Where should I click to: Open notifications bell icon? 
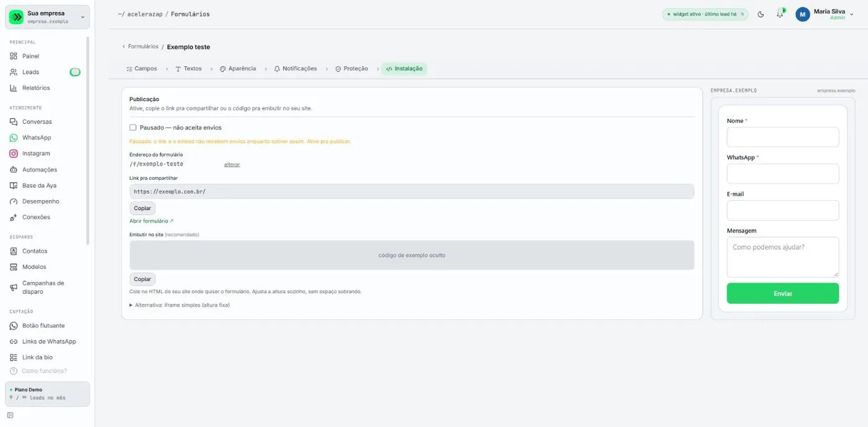(x=780, y=14)
